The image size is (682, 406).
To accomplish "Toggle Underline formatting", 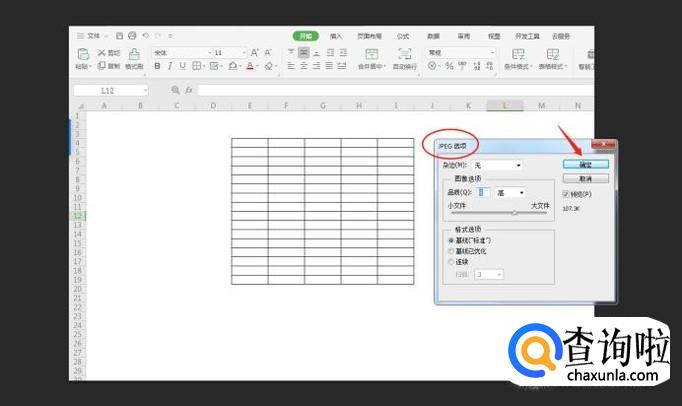I will [182, 66].
